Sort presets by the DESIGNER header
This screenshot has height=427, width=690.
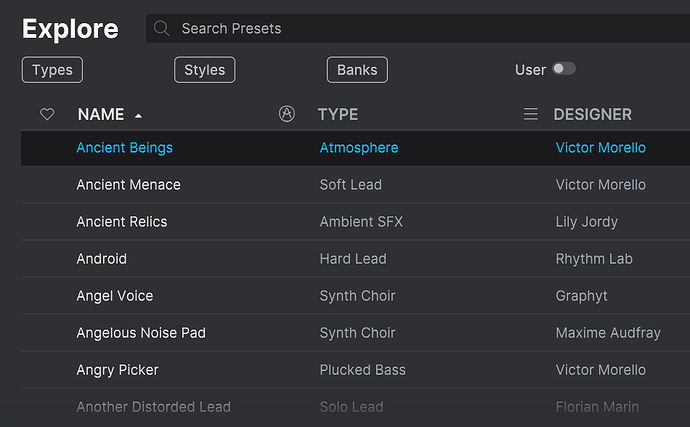(593, 115)
